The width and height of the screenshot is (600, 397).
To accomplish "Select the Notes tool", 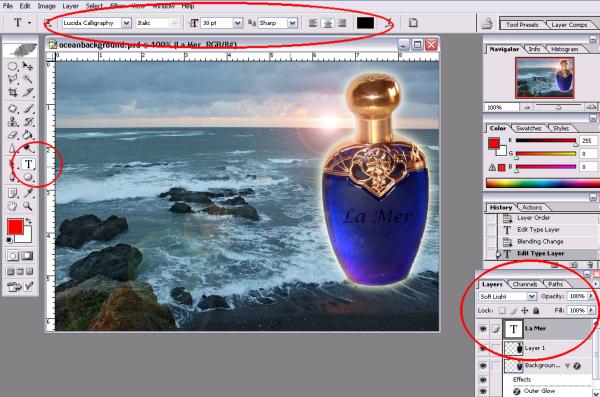I will [x=13, y=193].
